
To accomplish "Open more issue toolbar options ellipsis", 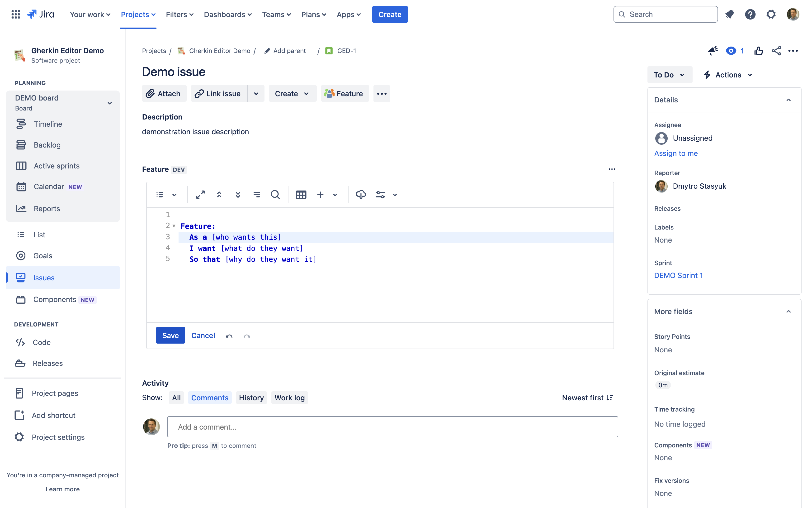I will point(382,93).
